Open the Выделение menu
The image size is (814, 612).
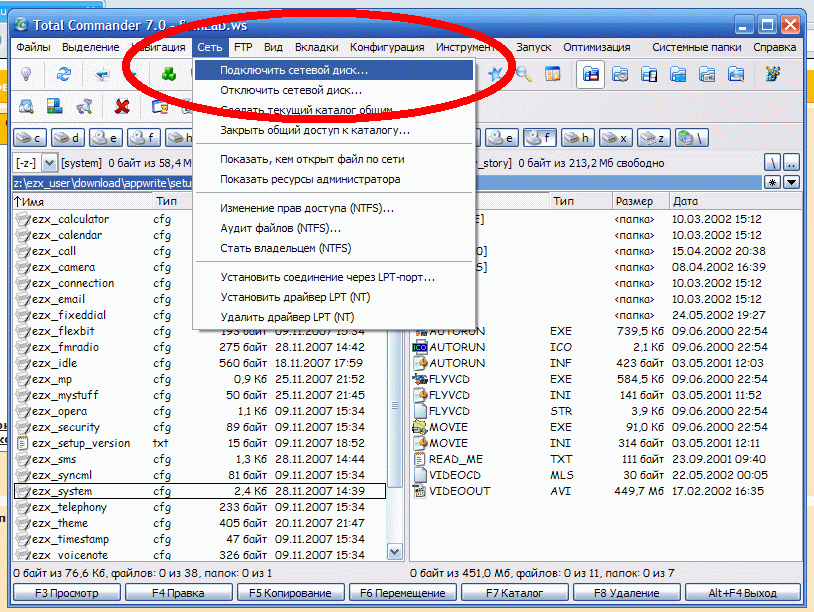click(90, 47)
